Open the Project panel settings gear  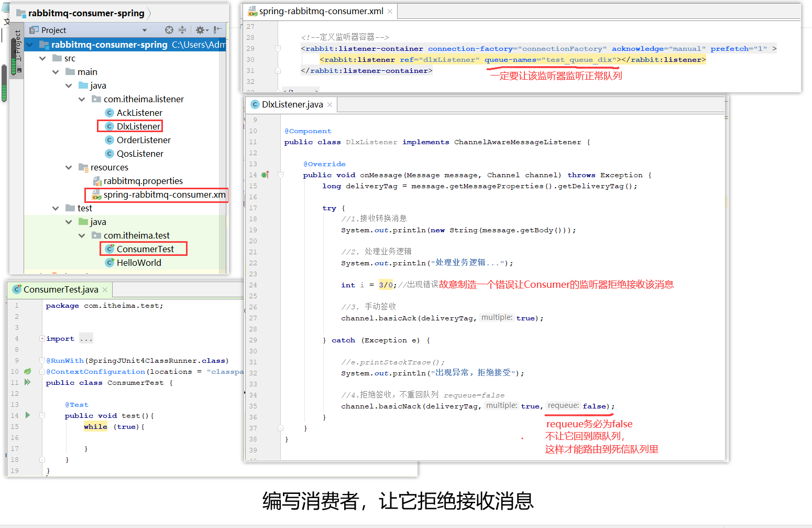(200, 30)
